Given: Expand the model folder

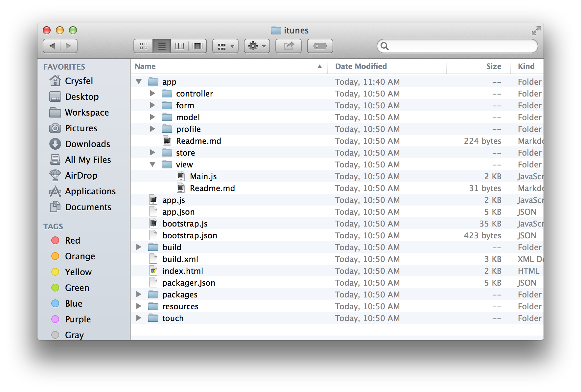Looking at the screenshot, I should [152, 117].
